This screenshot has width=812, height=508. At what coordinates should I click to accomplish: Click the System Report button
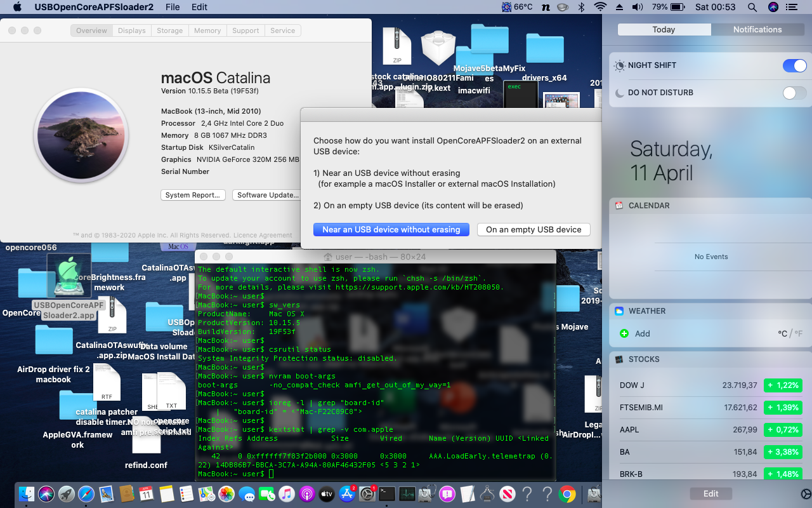(193, 195)
